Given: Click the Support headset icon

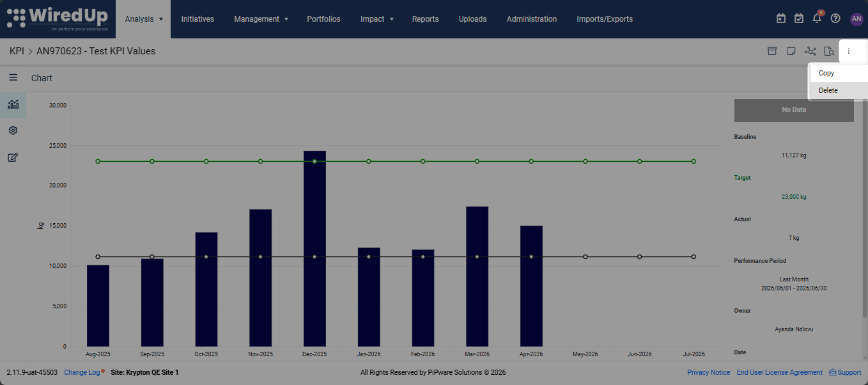Looking at the screenshot, I should pos(833,372).
